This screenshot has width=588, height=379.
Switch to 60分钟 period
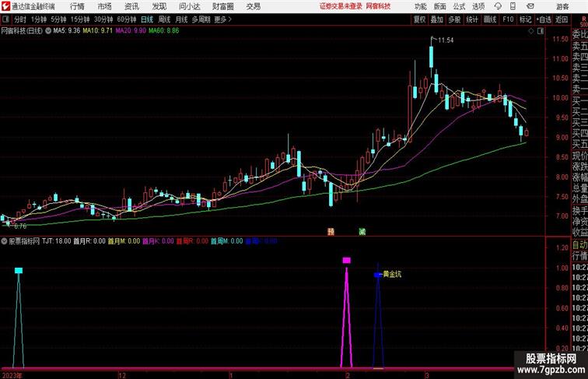pos(127,19)
